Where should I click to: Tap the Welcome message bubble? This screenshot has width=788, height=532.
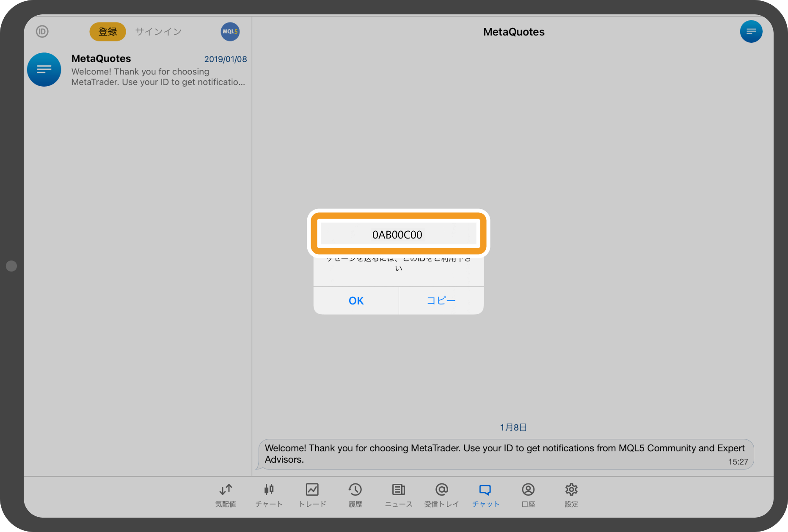click(x=506, y=454)
